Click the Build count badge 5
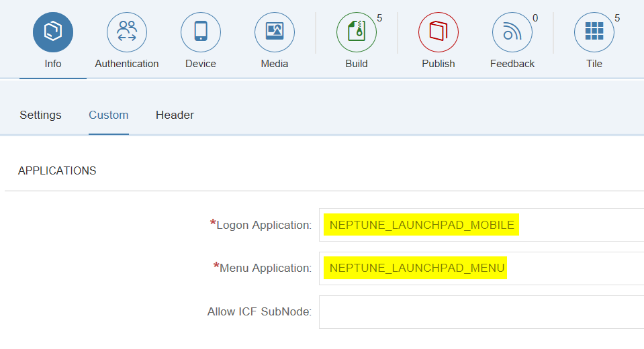Viewport: 644px width, 349px height. coord(379,18)
